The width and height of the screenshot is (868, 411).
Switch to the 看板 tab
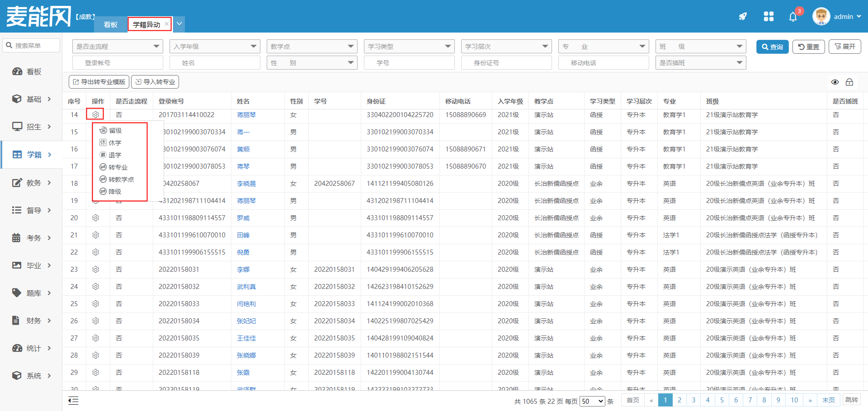click(111, 24)
